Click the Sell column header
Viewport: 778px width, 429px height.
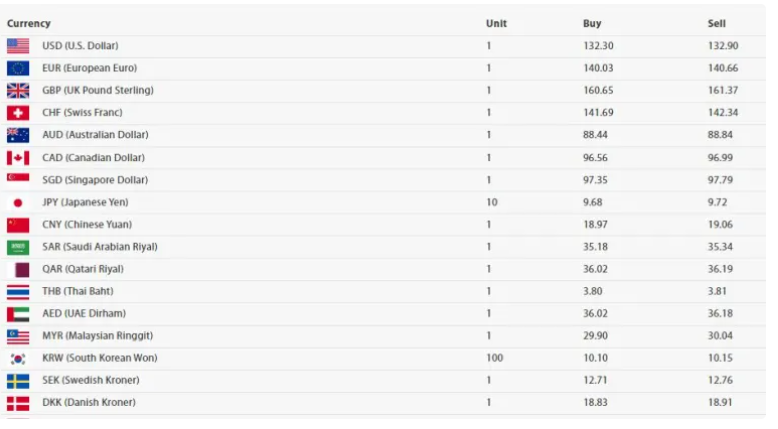pos(716,23)
